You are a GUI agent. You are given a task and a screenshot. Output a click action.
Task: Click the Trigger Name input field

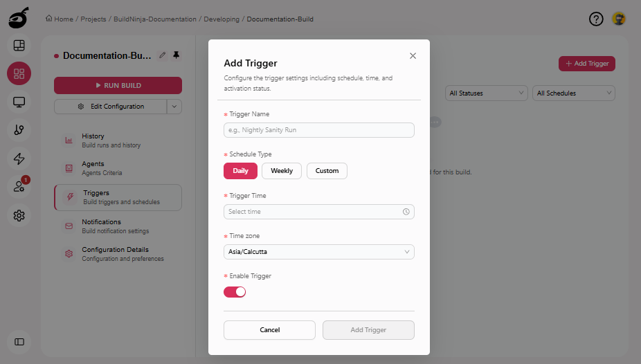[319, 130]
